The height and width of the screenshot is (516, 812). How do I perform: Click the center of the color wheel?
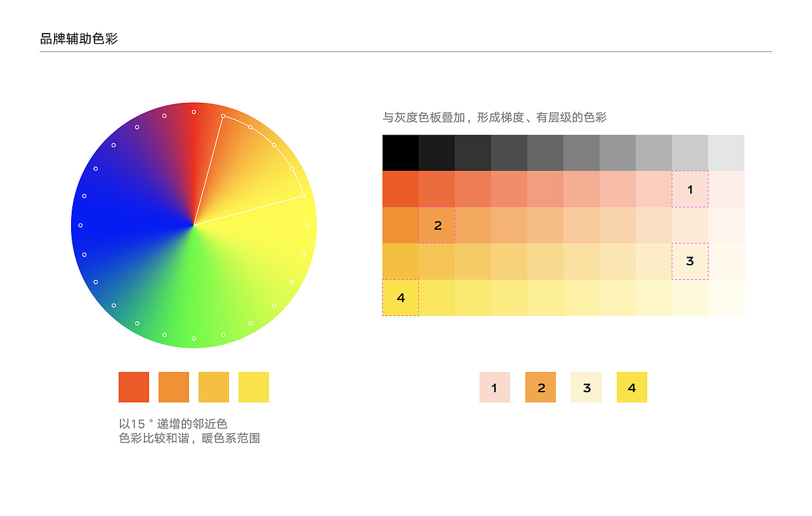195,223
